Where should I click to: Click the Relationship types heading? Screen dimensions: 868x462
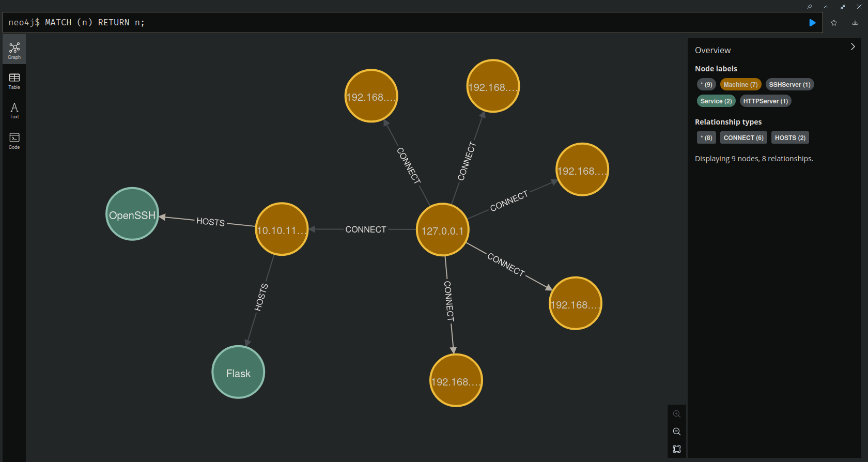coord(728,122)
